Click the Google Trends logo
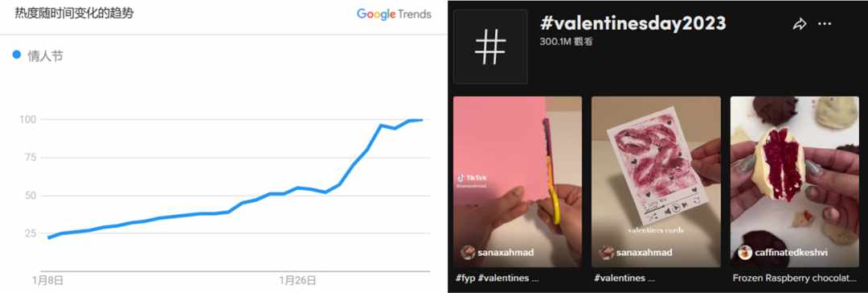The width and height of the screenshot is (868, 293). [394, 14]
